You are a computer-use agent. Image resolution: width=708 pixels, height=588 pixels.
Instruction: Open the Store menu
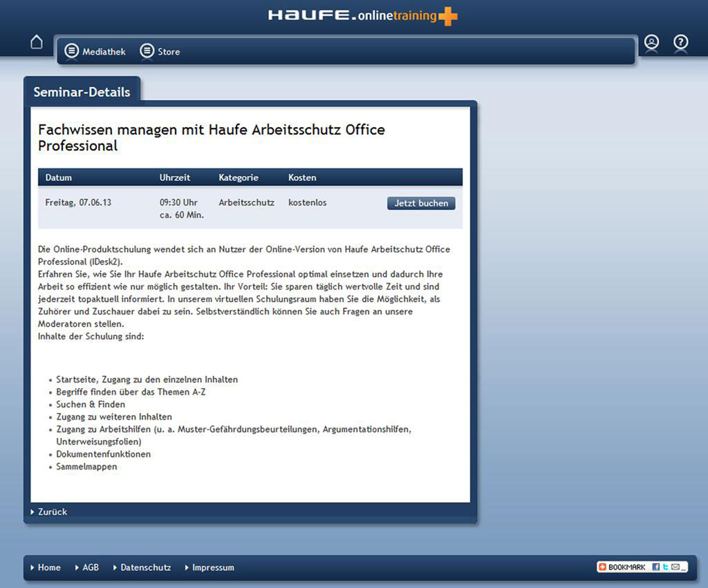point(160,51)
